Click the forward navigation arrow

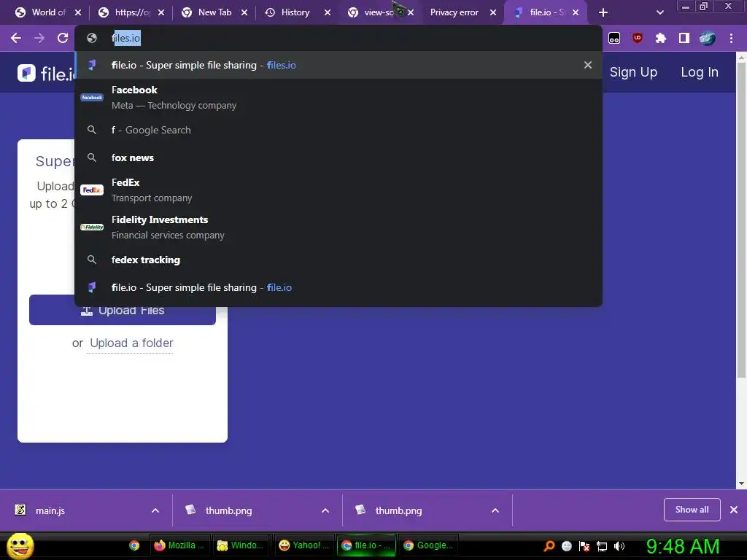coord(39,38)
